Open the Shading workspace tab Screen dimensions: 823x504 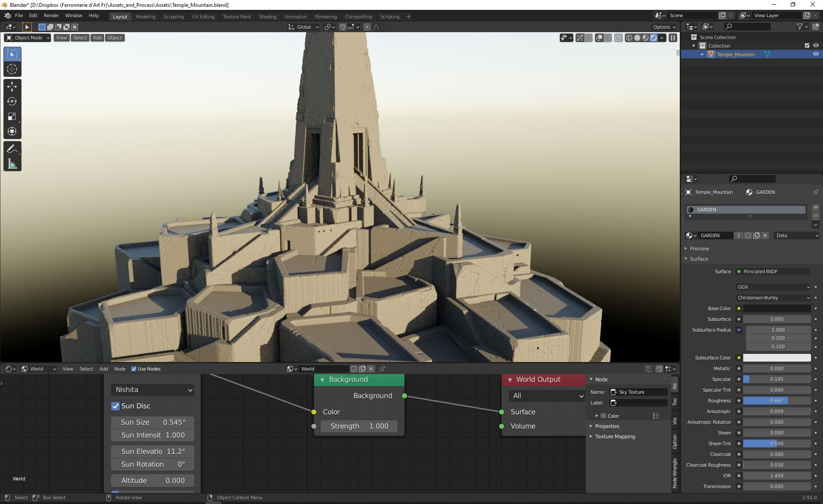[268, 16]
